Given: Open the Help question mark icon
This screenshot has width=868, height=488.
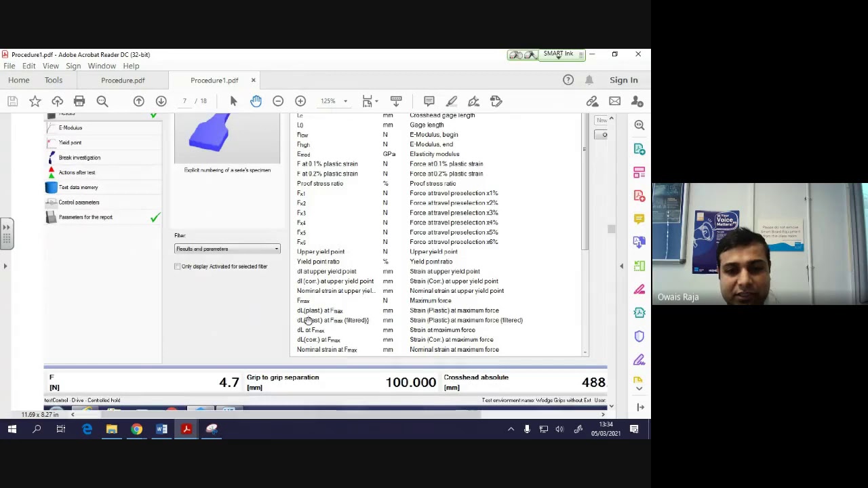Looking at the screenshot, I should 568,80.
